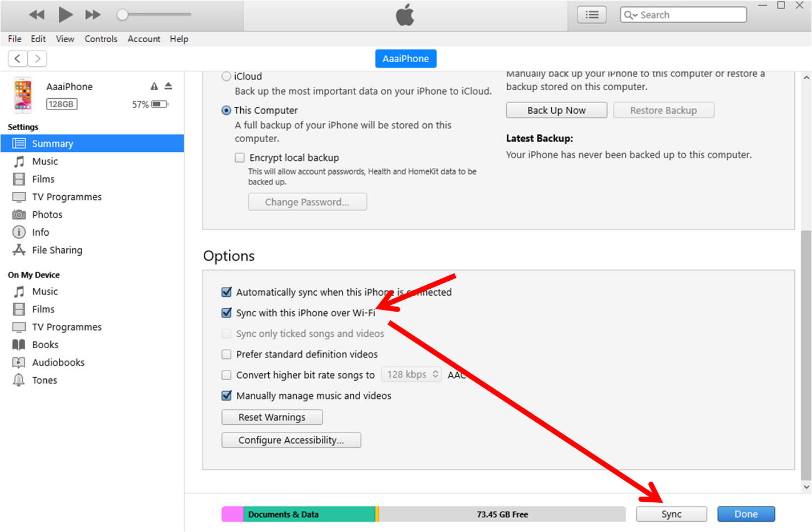Click the previous track rewind icon
812x532 pixels.
click(37, 15)
